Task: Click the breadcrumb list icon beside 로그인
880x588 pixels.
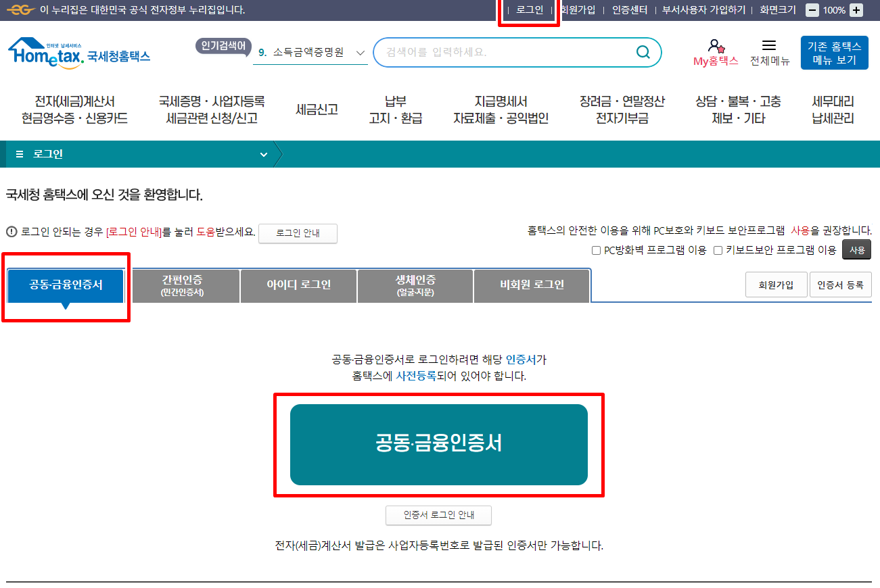Action: tap(20, 154)
